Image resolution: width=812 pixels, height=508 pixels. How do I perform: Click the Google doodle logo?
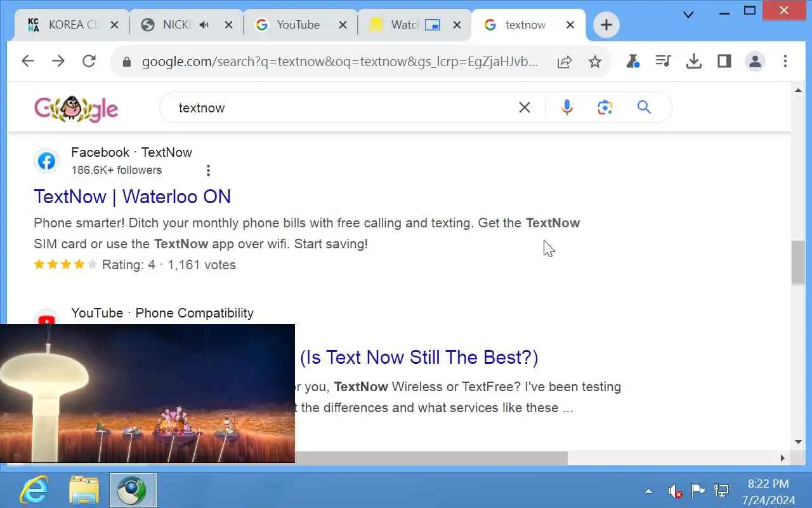[x=76, y=109]
